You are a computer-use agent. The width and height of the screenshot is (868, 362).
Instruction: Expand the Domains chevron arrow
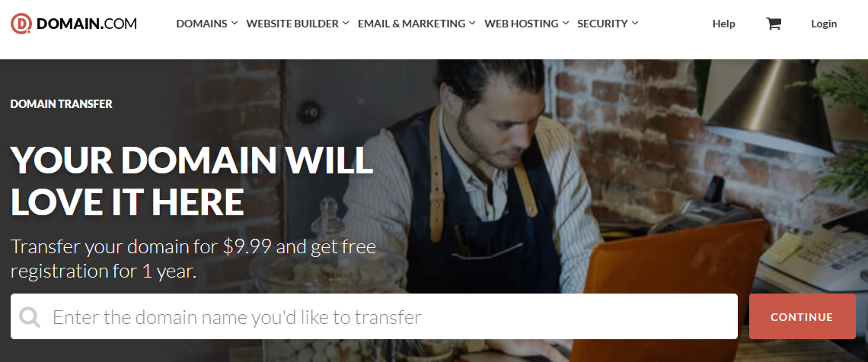click(235, 24)
